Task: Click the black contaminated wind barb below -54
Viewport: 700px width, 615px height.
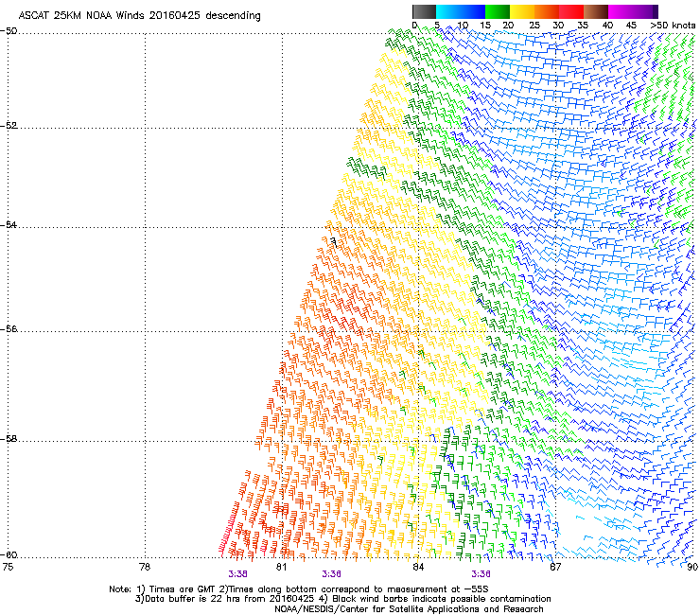Action: click(334, 242)
